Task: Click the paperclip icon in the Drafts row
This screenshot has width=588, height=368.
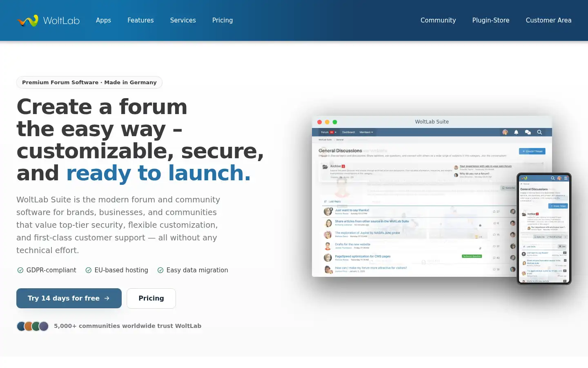Action: point(480,248)
